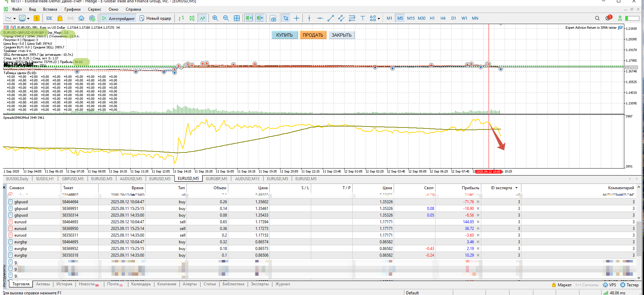Take a chart screenshot with camera icon
The height and width of the screenshot is (295, 644).
273,18
